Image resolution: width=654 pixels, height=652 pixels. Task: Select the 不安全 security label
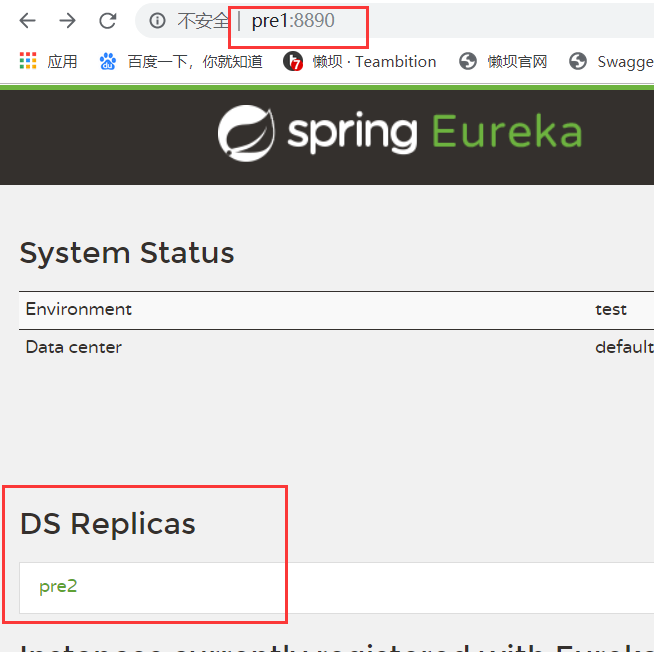click(203, 20)
